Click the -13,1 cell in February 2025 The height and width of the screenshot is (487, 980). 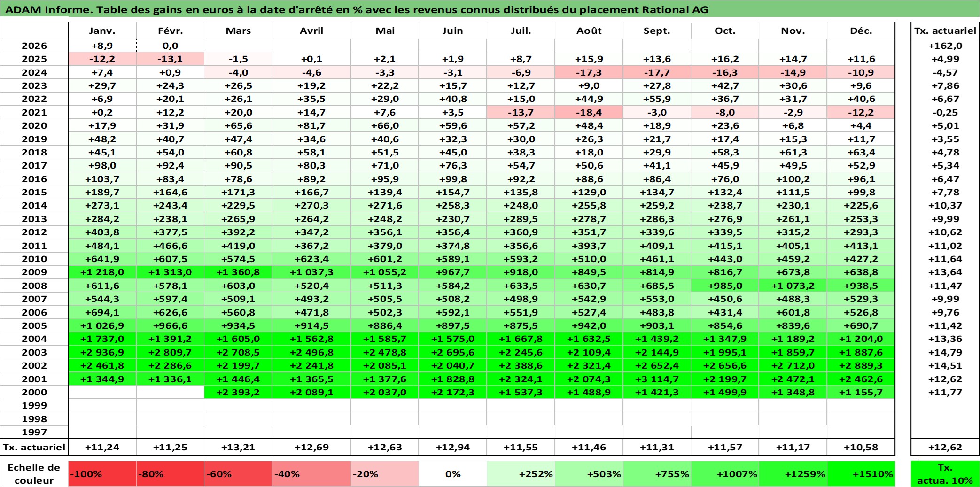170,59
